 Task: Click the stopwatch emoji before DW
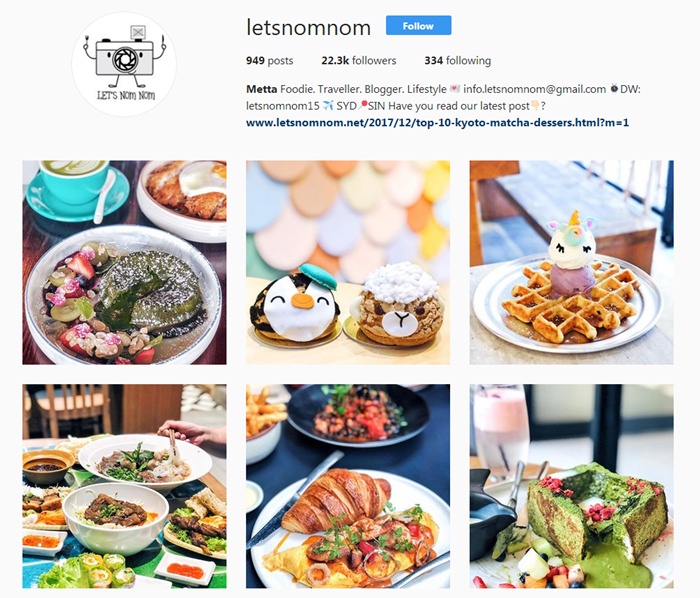click(614, 89)
